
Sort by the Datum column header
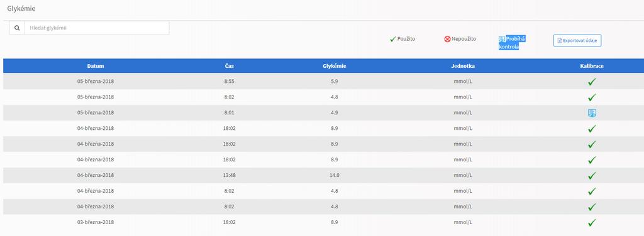point(96,66)
